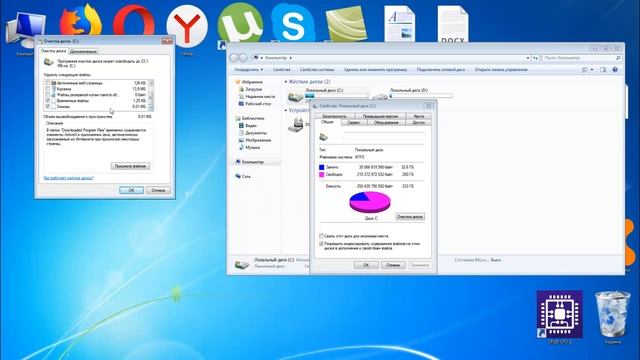The image size is (640, 360).
Task: Check Файлы резервной копии пакета in Disk Cleanup
Action: pos(48,94)
